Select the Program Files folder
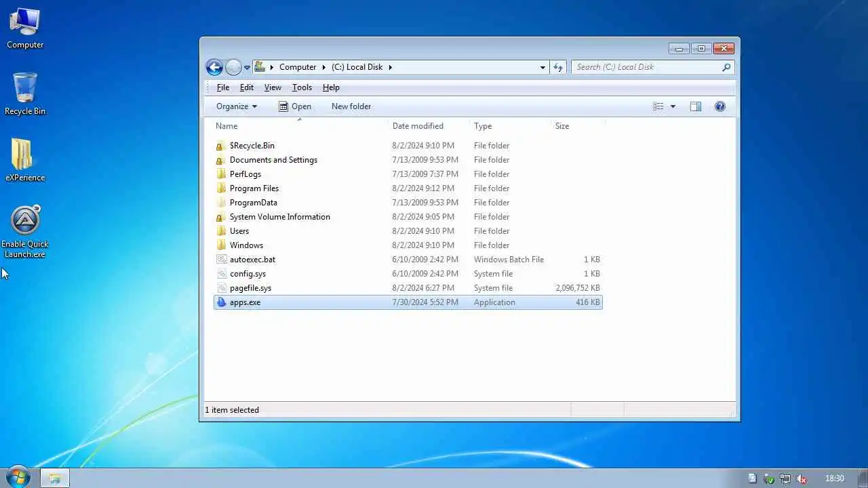Image resolution: width=868 pixels, height=488 pixels. pyautogui.click(x=408, y=188)
